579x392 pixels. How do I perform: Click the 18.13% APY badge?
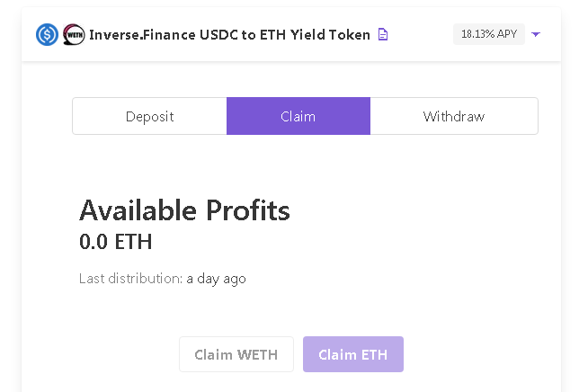[x=489, y=34]
